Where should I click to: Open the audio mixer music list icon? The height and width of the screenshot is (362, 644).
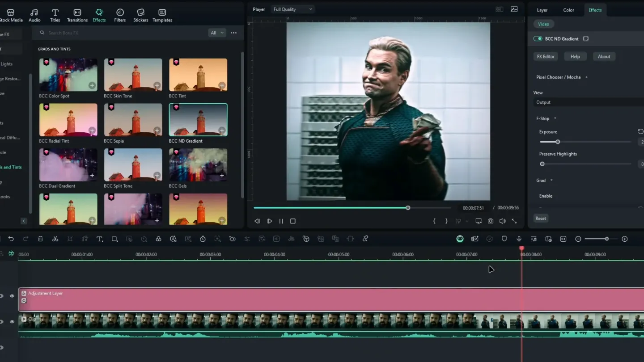point(534,239)
